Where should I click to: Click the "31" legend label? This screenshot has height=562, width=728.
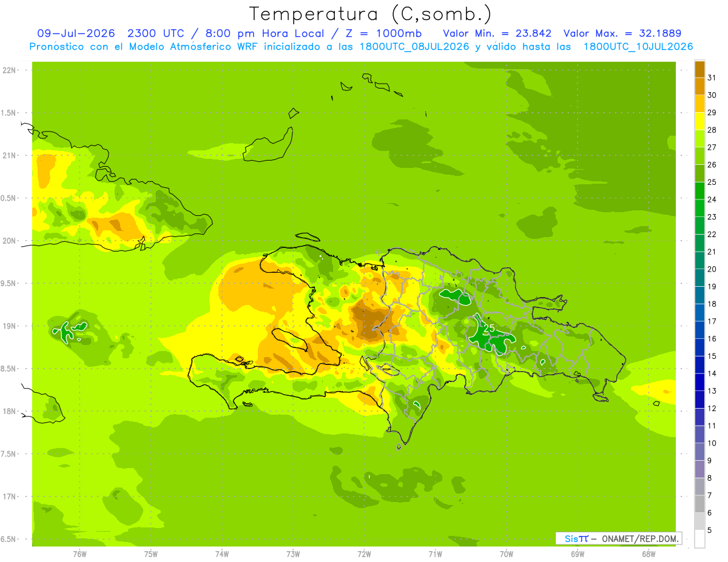pos(712,78)
